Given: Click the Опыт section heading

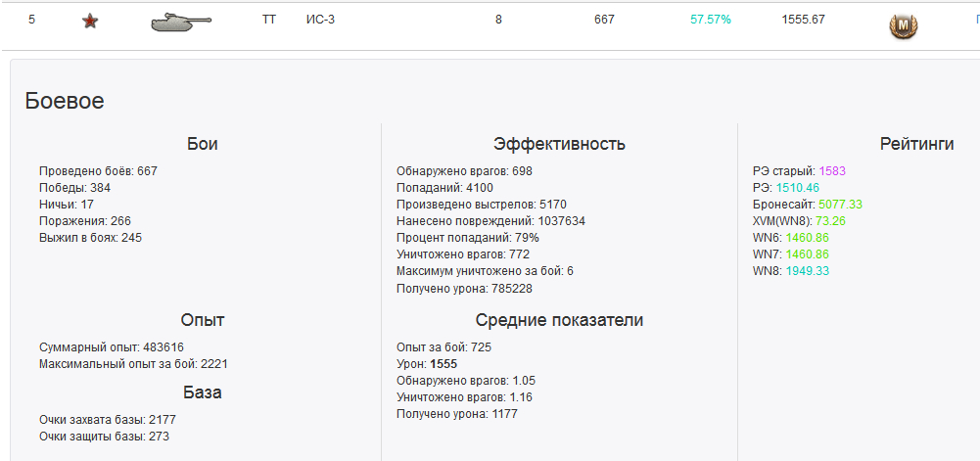Looking at the screenshot, I should point(202,320).
